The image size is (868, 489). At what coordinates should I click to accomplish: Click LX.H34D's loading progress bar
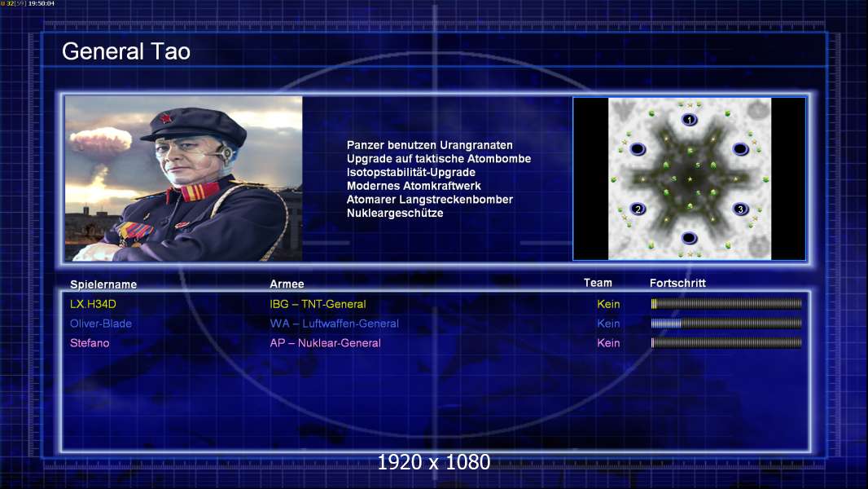(726, 303)
